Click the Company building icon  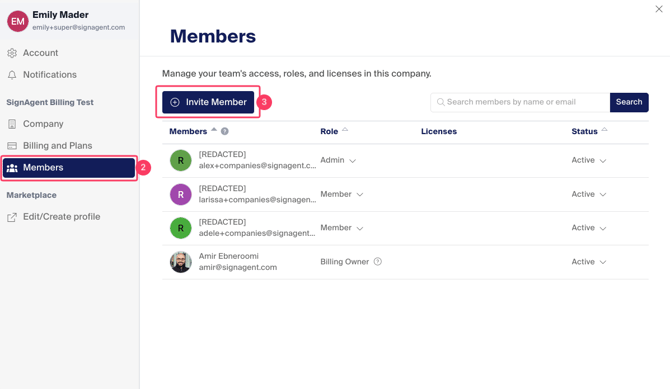(x=12, y=124)
